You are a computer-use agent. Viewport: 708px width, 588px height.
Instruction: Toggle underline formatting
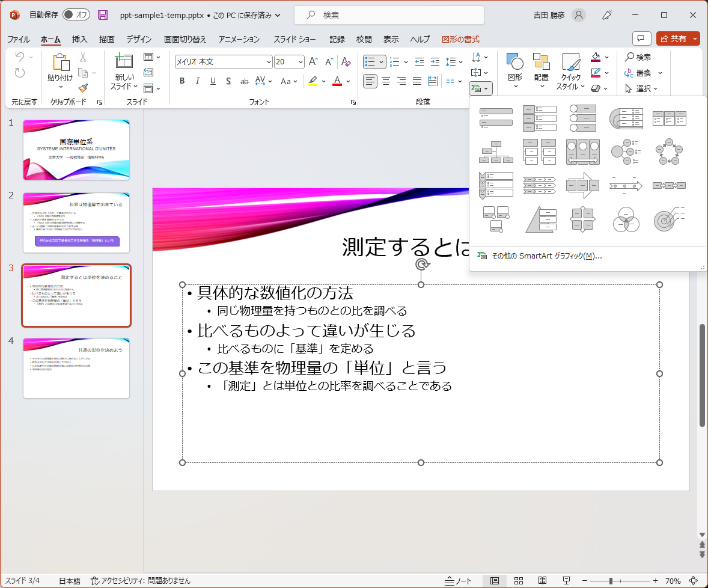tap(213, 81)
